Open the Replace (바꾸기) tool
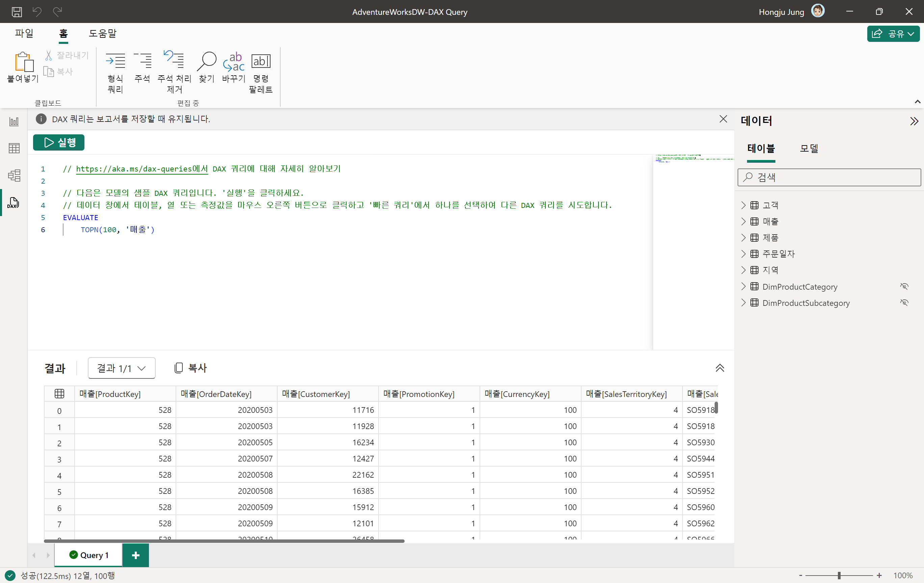The height and width of the screenshot is (583, 924). [x=233, y=61]
